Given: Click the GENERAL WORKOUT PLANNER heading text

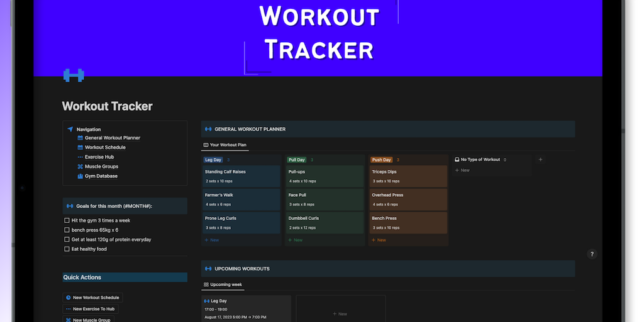Looking at the screenshot, I should pyautogui.click(x=250, y=129).
